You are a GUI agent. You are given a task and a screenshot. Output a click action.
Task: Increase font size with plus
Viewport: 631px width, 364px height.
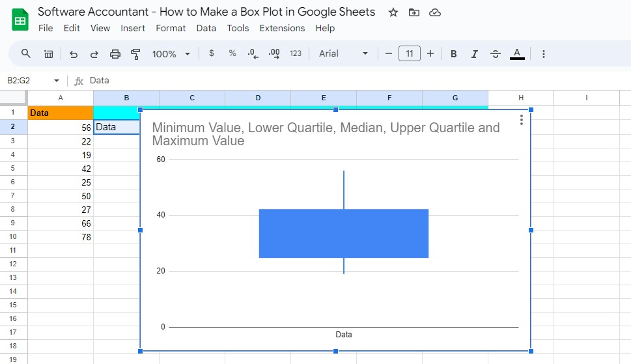pyautogui.click(x=430, y=53)
